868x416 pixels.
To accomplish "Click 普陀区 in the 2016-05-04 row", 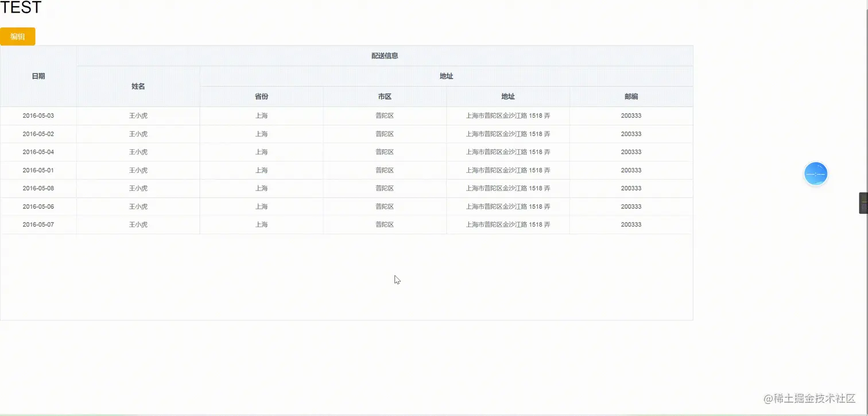I will pos(385,152).
